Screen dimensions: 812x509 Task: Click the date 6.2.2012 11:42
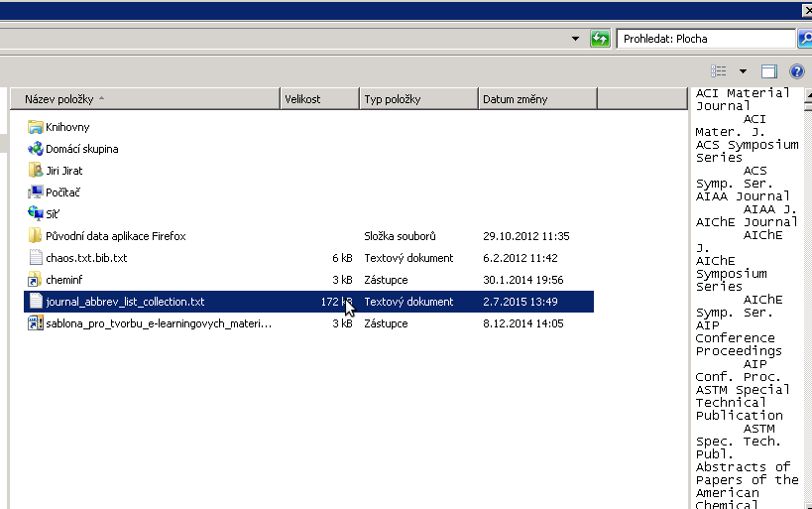point(520,258)
